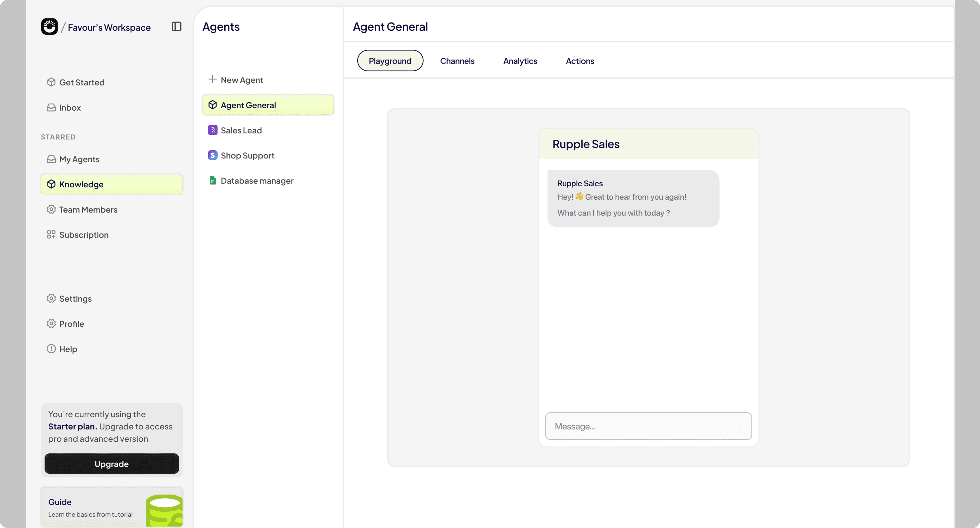Switch to the Playground tab
The height and width of the screenshot is (528, 980).
pos(390,61)
